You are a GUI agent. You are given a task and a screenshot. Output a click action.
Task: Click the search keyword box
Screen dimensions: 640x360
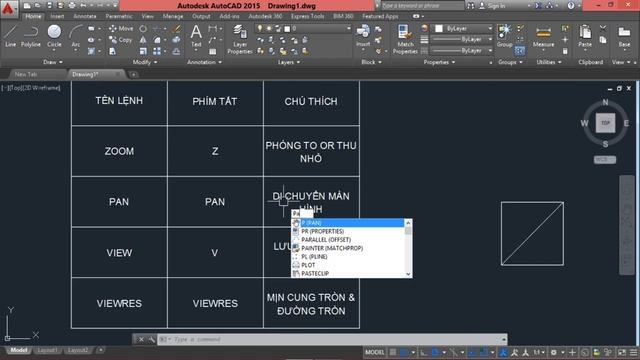[422, 6]
